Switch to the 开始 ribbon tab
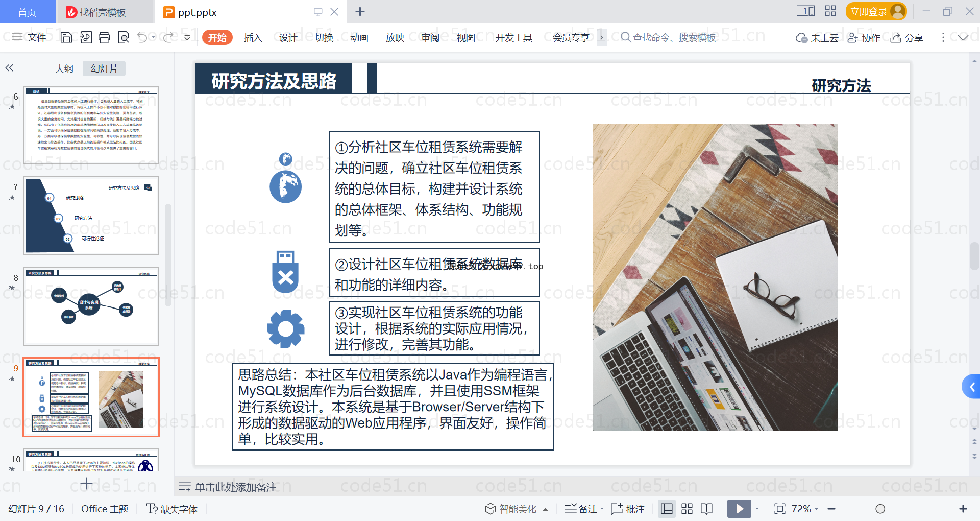 click(x=217, y=37)
